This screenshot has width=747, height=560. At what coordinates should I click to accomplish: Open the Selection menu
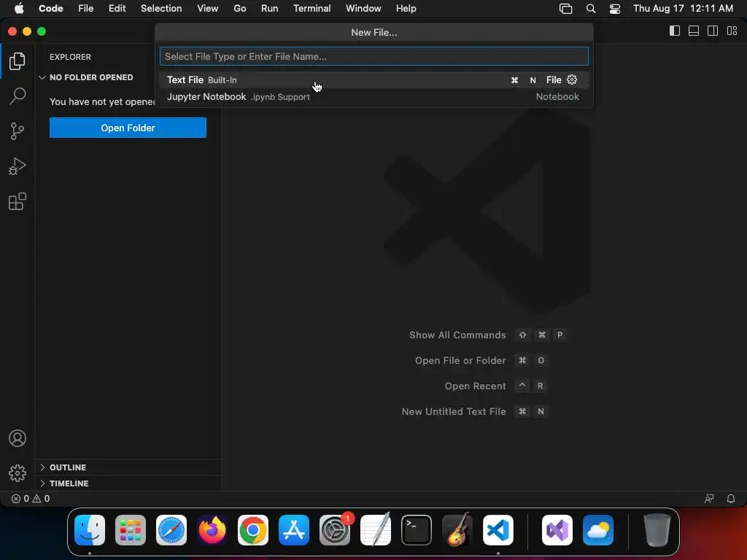click(x=161, y=8)
